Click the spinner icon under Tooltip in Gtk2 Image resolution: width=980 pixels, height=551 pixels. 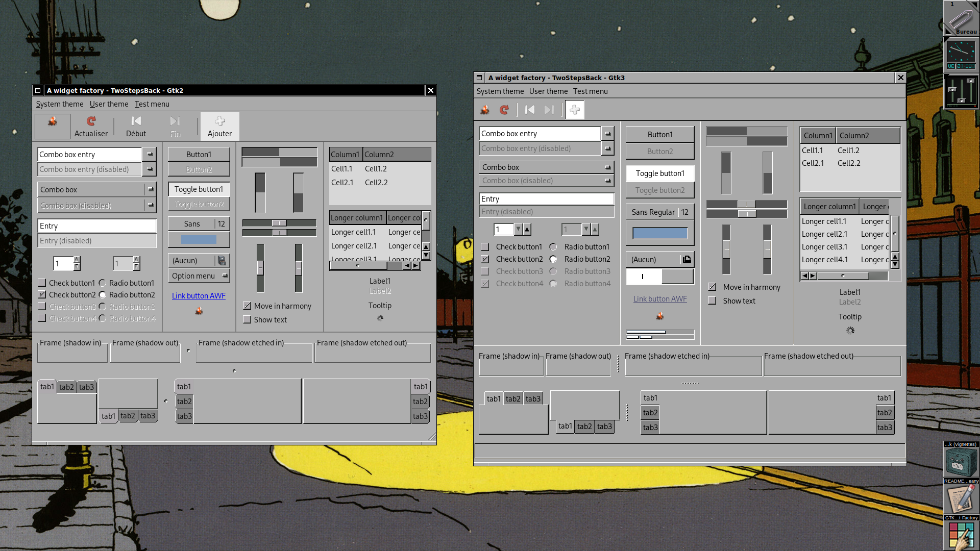(380, 318)
